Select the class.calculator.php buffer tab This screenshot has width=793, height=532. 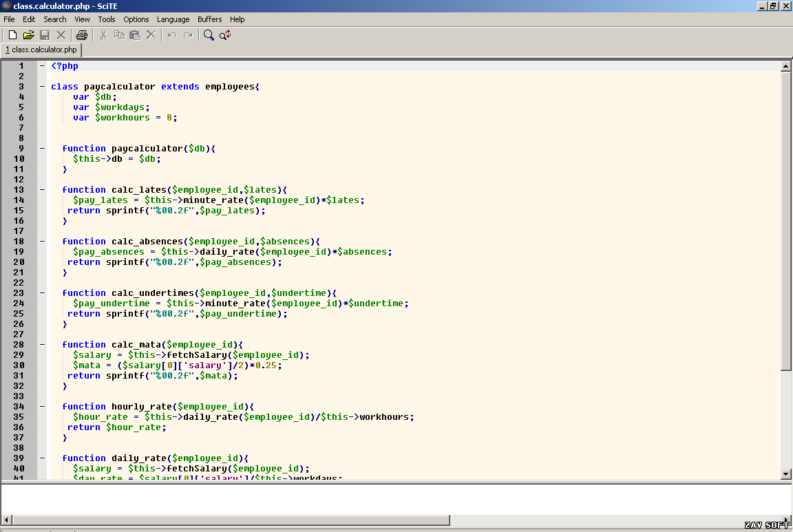[41, 50]
